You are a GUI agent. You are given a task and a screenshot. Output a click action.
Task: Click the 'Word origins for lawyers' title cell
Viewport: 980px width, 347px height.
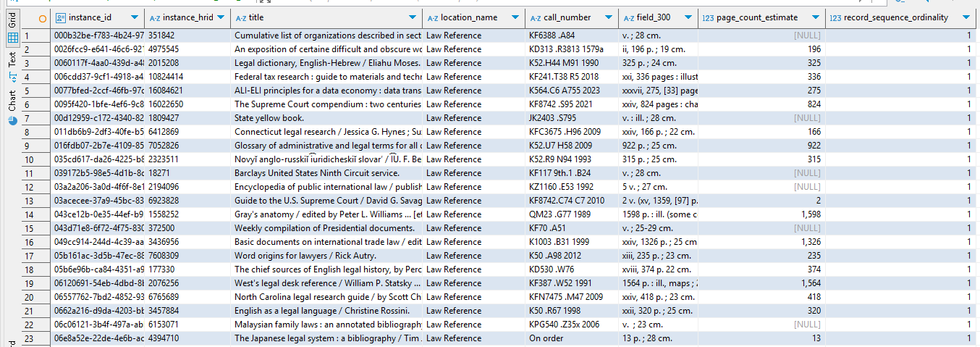click(326, 256)
